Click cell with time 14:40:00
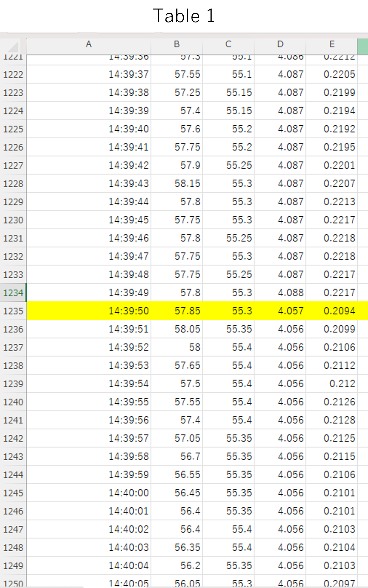 pyautogui.click(x=89, y=493)
